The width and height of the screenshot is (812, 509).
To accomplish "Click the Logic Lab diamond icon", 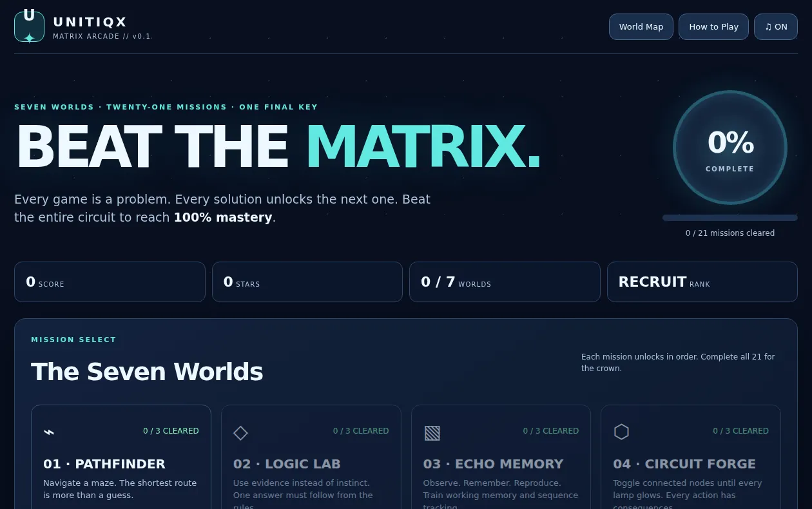I will [x=240, y=432].
